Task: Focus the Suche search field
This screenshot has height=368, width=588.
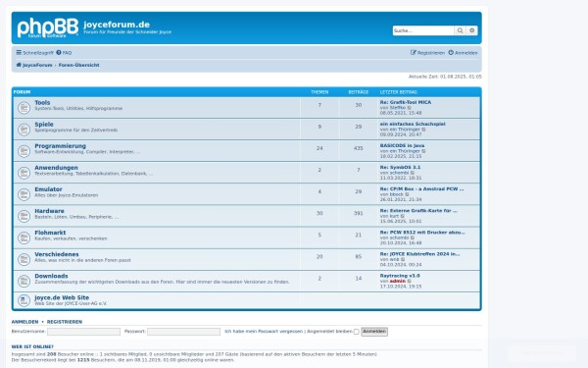Action: (x=423, y=30)
